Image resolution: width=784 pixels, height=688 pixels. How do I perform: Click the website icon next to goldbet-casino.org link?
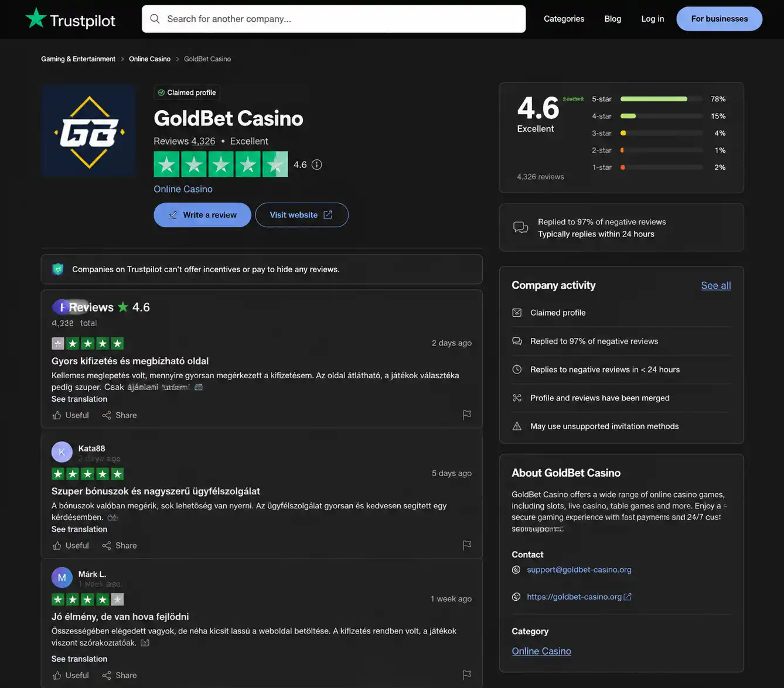point(516,597)
